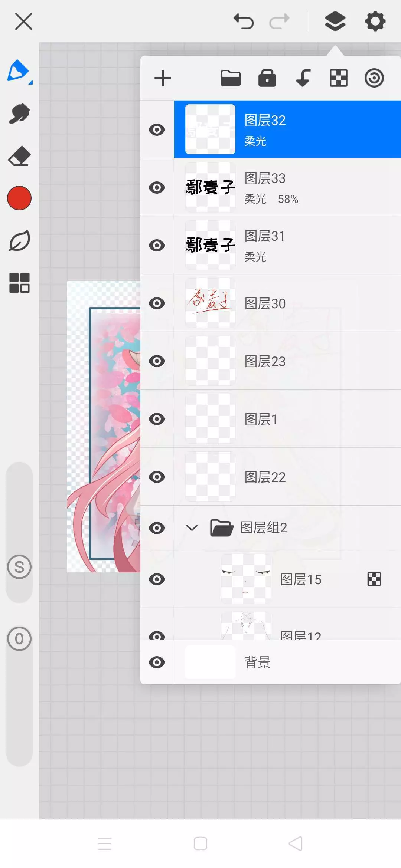Open the red color swatch

pos(19,198)
